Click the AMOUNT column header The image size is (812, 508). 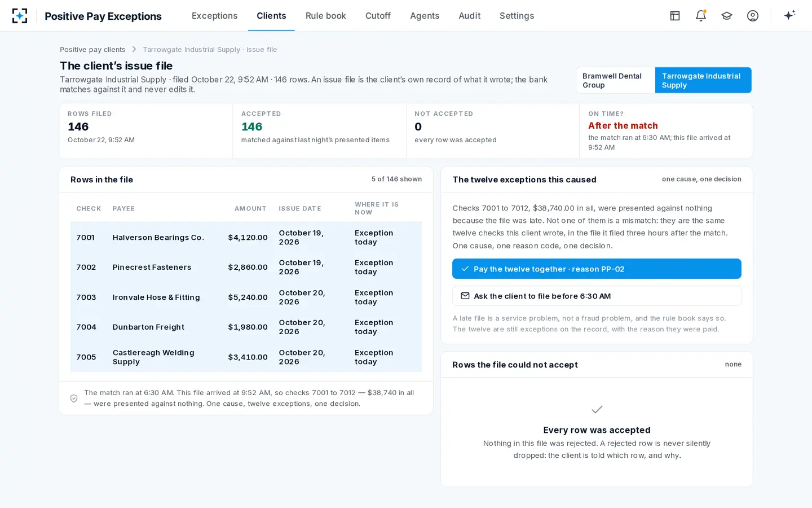(x=250, y=208)
